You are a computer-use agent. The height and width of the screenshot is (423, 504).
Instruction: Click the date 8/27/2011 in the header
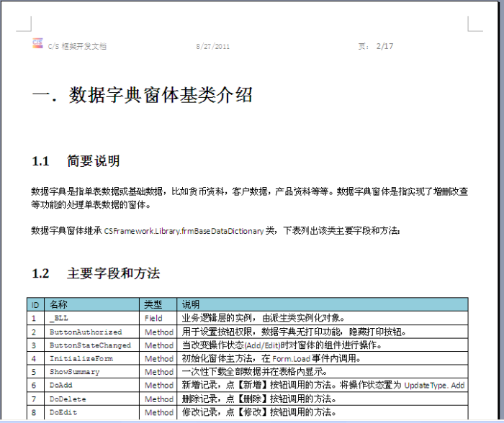point(212,47)
